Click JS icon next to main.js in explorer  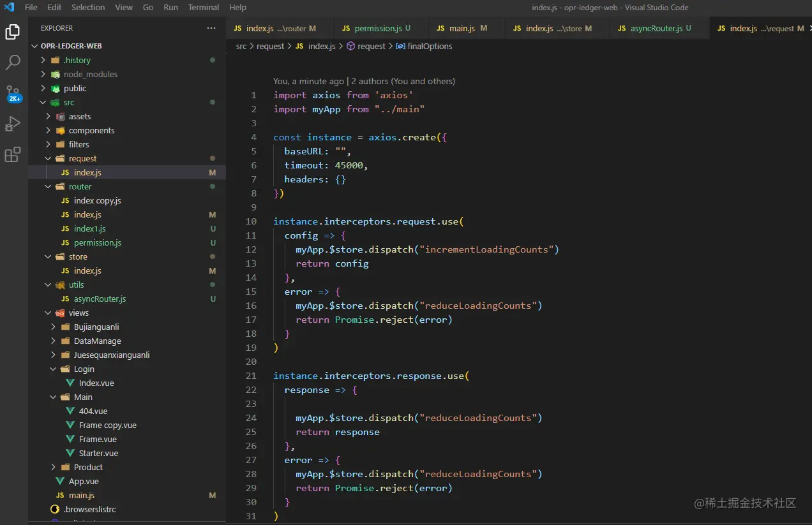[x=60, y=495]
